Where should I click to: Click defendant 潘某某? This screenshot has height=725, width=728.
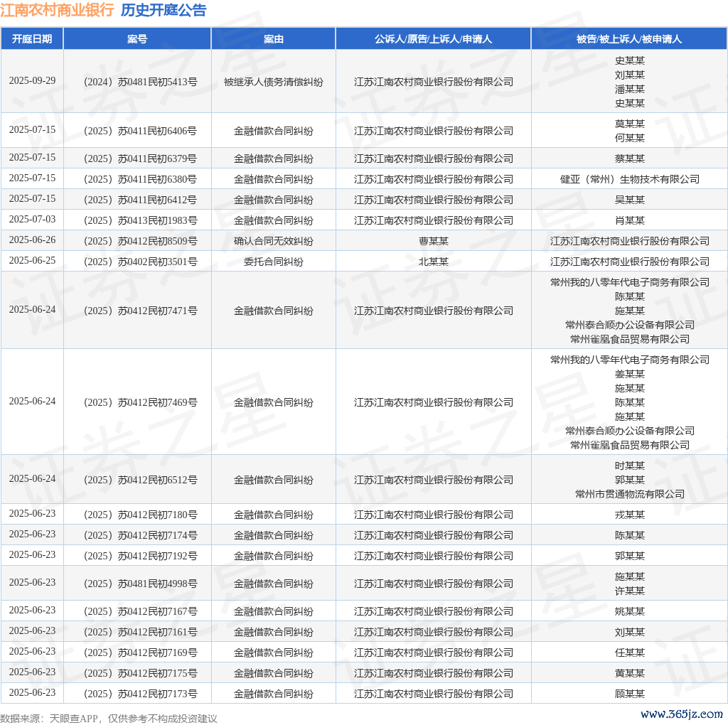point(630,89)
